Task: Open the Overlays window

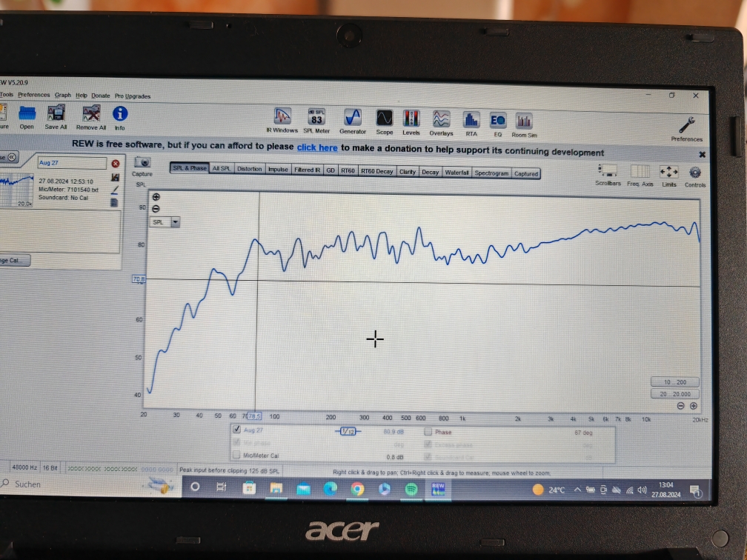Action: click(441, 119)
